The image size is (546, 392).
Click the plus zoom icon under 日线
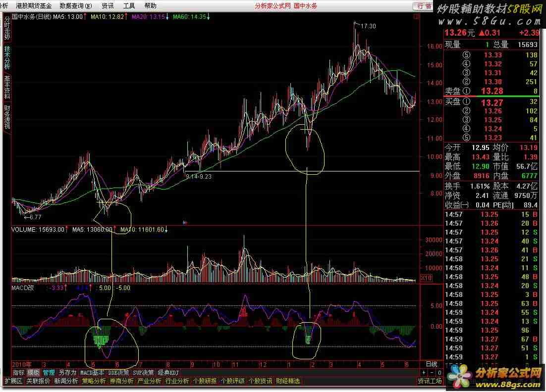coord(424,373)
